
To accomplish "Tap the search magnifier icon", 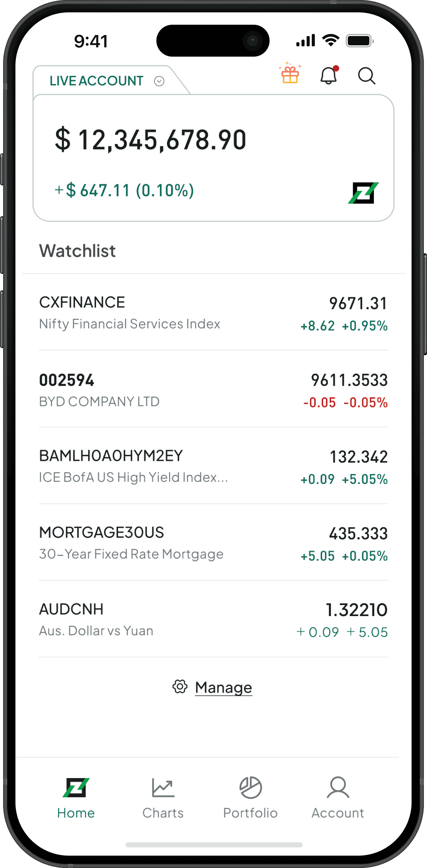I will [367, 76].
